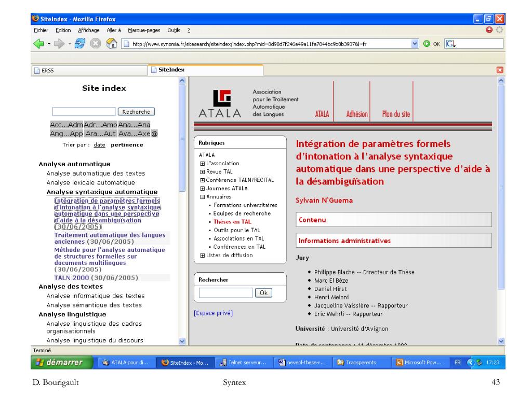This screenshot has height=399, width=532.
Task: Open Plan du site link
Action: point(396,114)
